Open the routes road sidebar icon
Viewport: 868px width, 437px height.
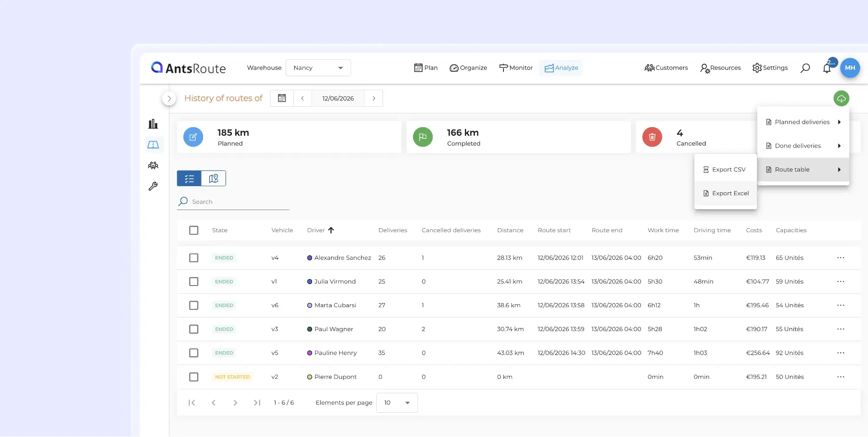[x=153, y=145]
